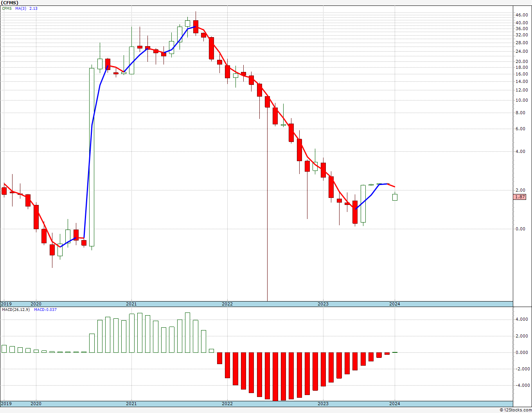This screenshot has height=413, width=532.
Task: Select the green CFMS legend label
Action: click(7, 8)
